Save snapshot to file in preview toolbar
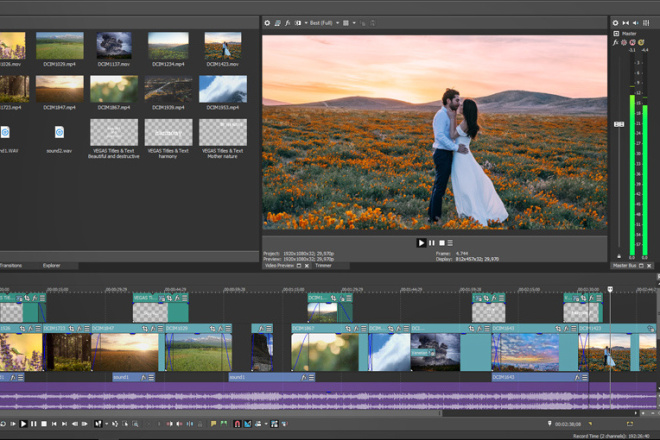 click(x=373, y=23)
